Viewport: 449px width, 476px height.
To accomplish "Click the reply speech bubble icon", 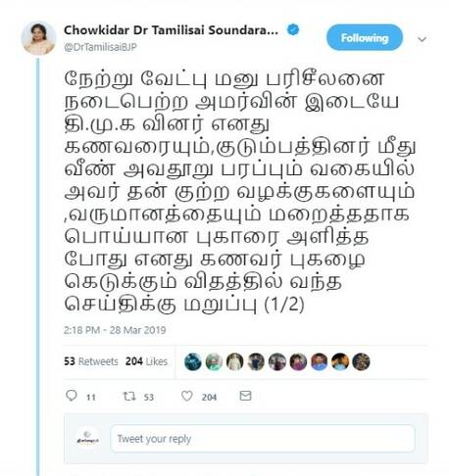I will tap(72, 396).
